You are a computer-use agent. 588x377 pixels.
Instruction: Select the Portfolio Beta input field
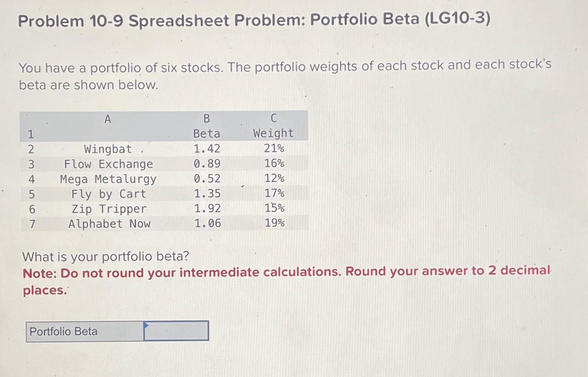point(176,332)
